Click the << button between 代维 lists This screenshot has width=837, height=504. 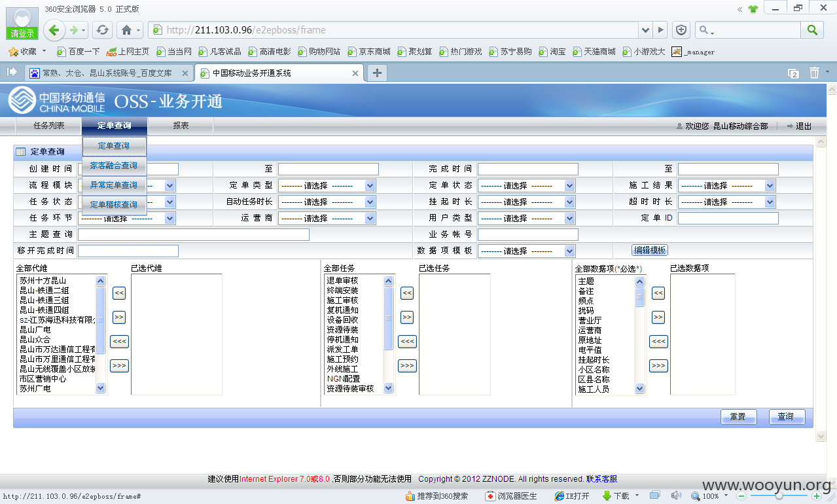(x=119, y=293)
